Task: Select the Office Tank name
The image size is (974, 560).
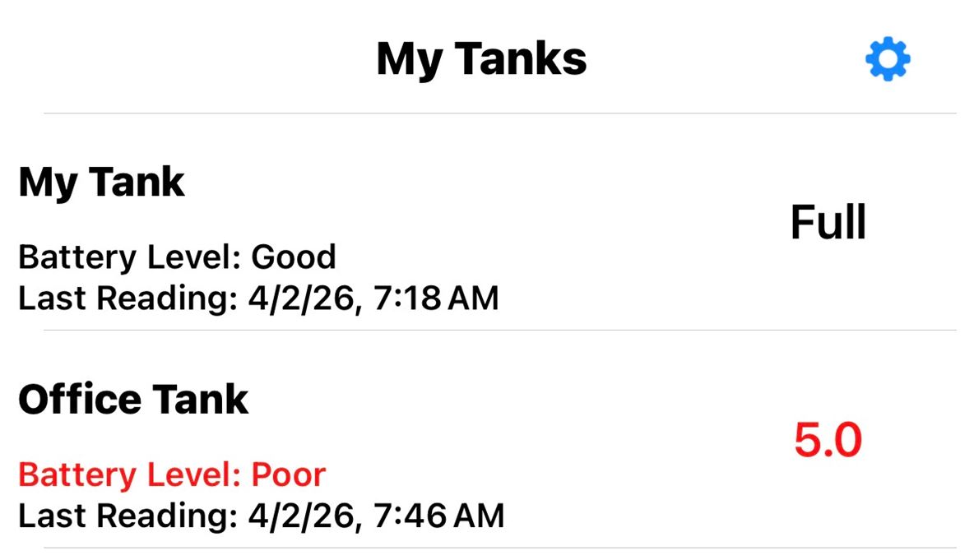Action: point(133,400)
